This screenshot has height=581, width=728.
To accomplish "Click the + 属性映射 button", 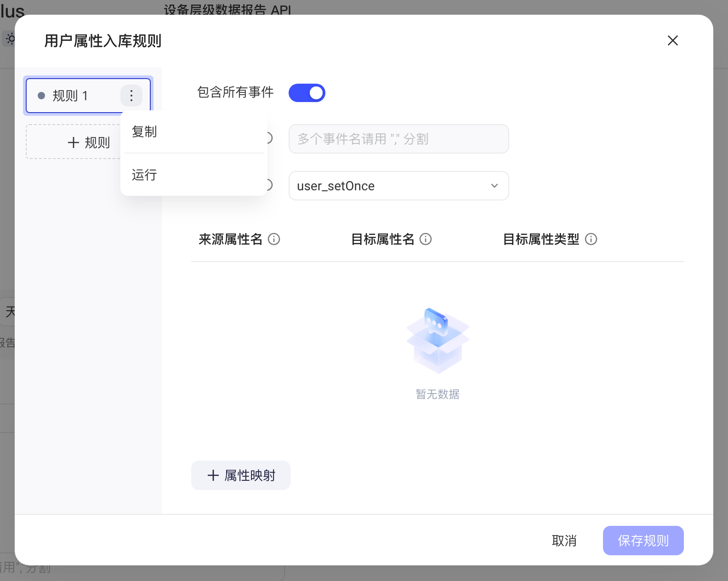I will coord(241,475).
